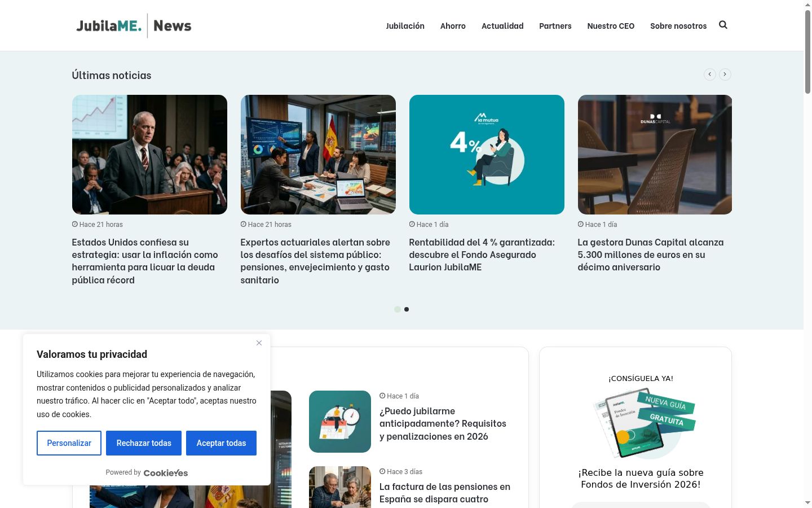
Task: Click the Dunas Capital chair thumbnail
Action: tap(655, 155)
